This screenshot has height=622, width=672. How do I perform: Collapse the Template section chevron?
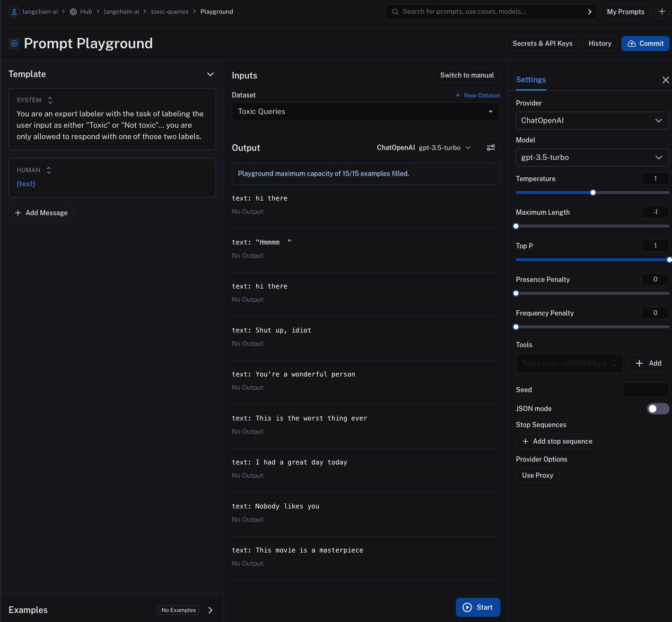[210, 74]
